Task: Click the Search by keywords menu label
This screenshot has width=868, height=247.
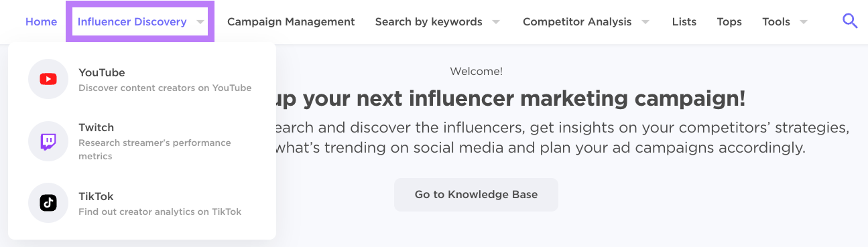Action: point(429,21)
